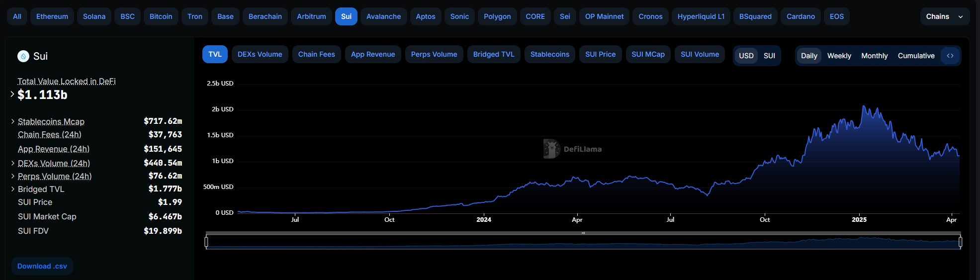The image size is (980, 280).
Task: Go to the Hyperliquid L1 chain page
Action: tap(701, 16)
